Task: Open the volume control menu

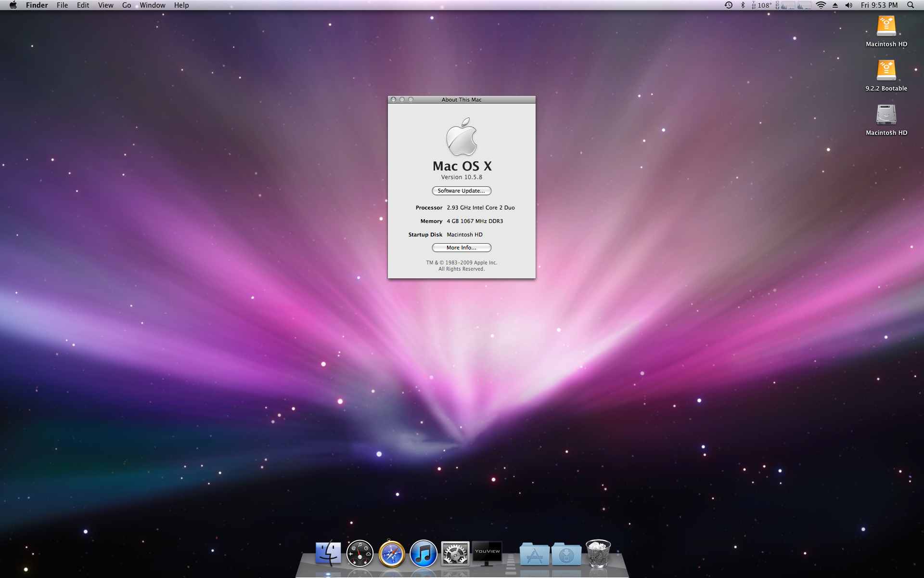Action: (x=849, y=5)
